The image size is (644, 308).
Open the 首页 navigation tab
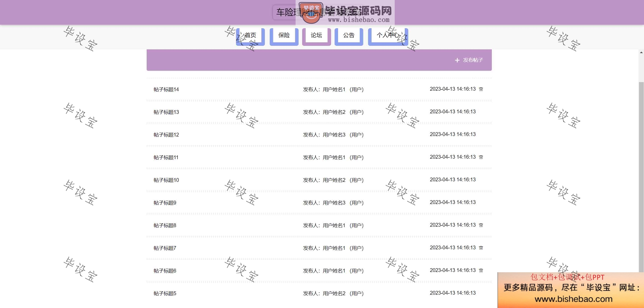pyautogui.click(x=250, y=35)
